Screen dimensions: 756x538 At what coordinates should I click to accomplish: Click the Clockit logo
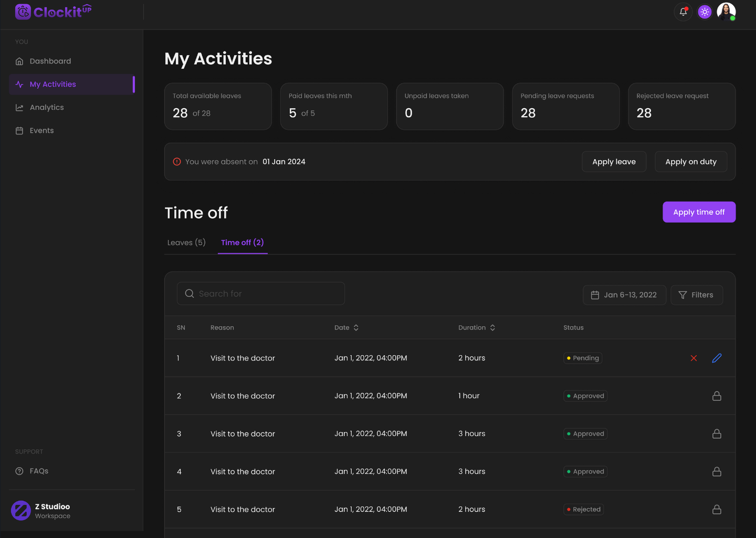pyautogui.click(x=53, y=12)
